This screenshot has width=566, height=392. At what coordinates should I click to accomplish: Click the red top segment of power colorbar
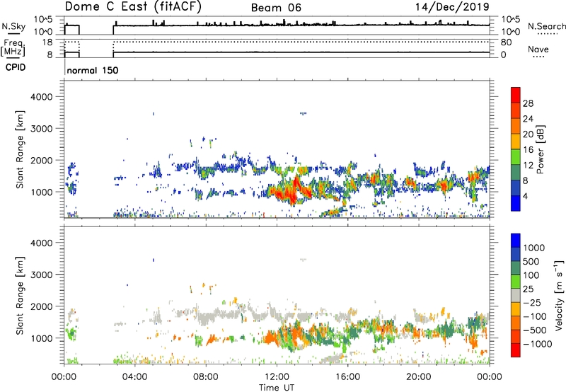coord(516,95)
